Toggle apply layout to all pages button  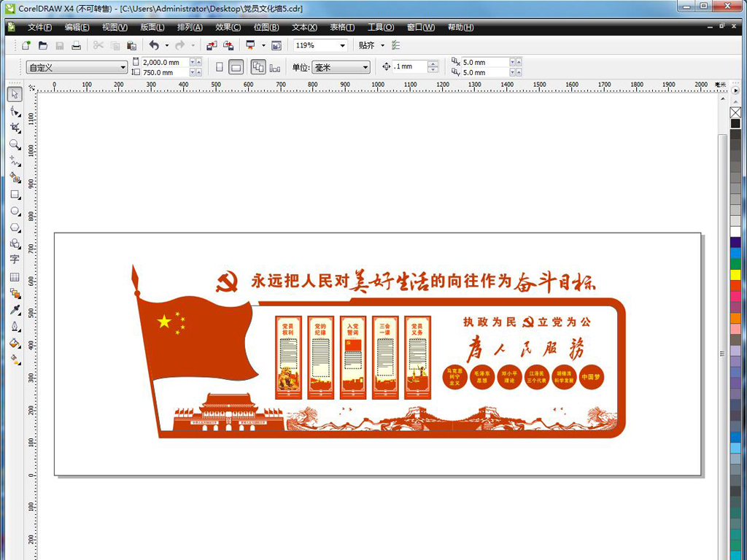(x=258, y=67)
